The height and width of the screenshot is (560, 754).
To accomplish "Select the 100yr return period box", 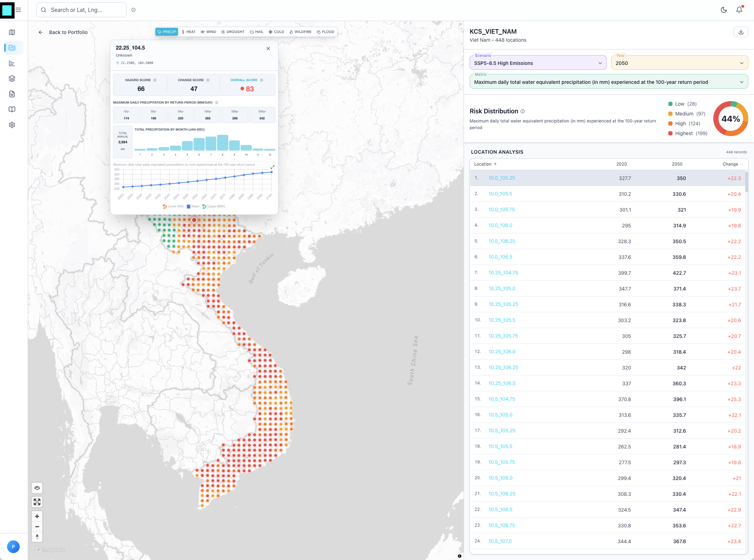I will [x=208, y=115].
